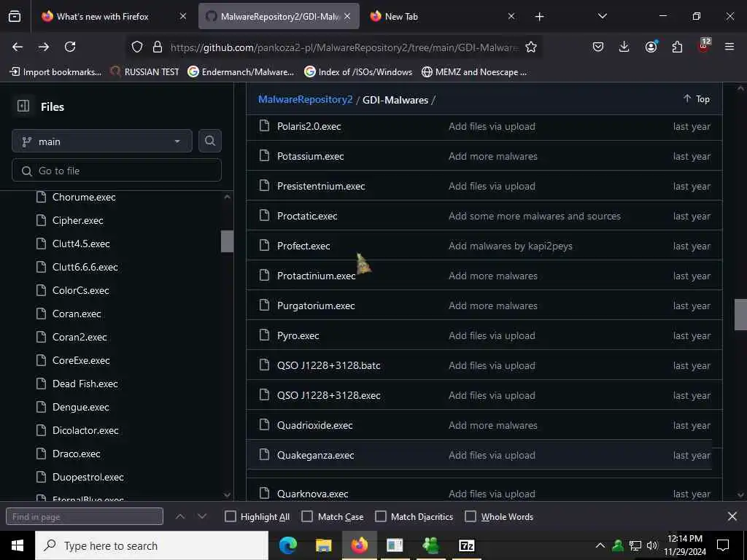Viewport: 747px width, 560px height.
Task: Open Add malwares by kapi2peys commit
Action: click(511, 246)
